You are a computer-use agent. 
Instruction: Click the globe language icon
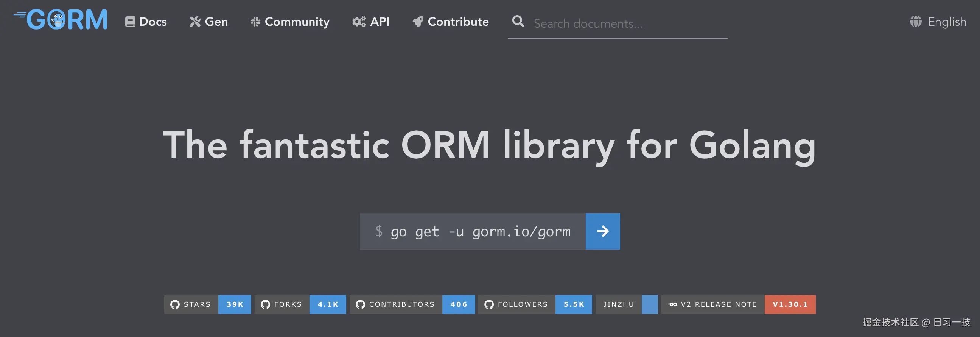(915, 21)
